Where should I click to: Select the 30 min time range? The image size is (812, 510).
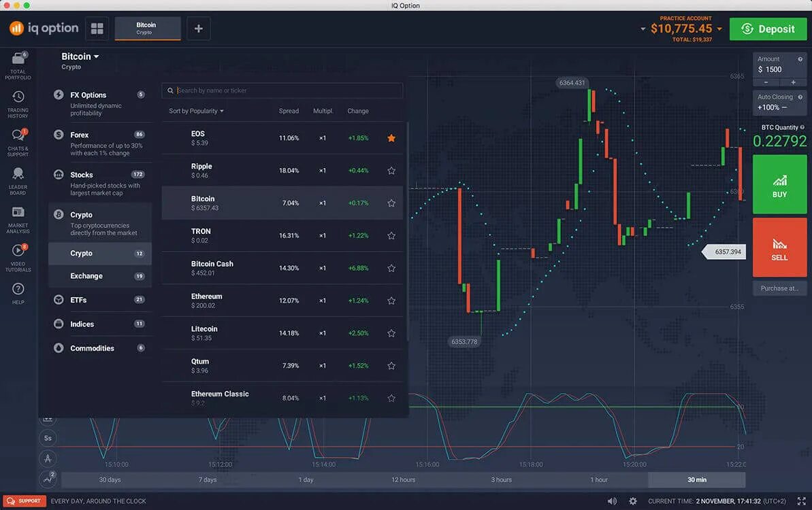[696, 480]
